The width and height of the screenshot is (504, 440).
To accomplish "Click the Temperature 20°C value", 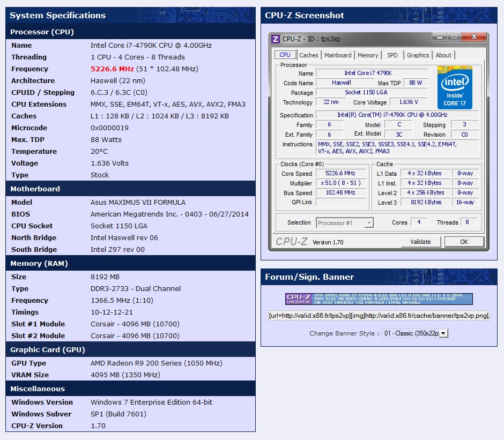I will pyautogui.click(x=99, y=151).
